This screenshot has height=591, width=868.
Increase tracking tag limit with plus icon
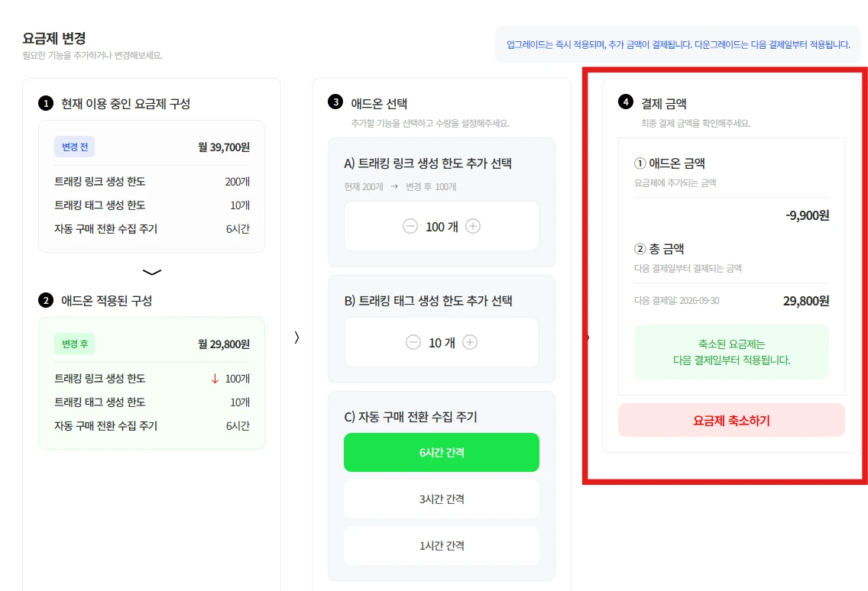pyautogui.click(x=470, y=343)
